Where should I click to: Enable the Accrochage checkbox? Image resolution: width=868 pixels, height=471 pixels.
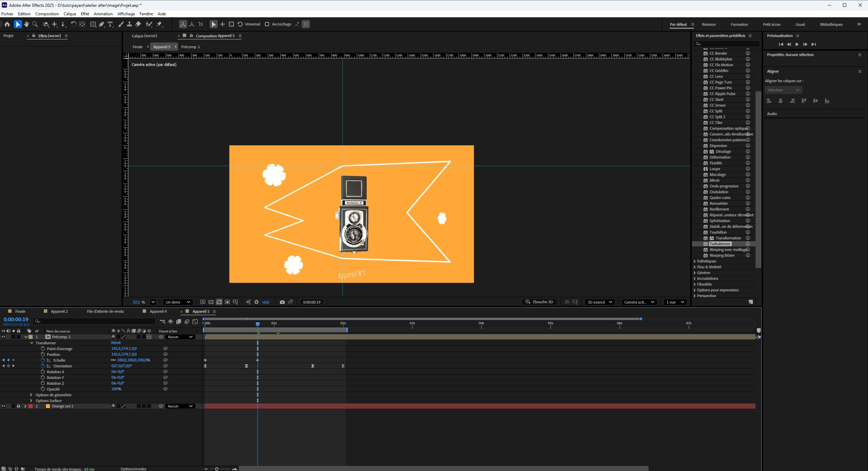coord(267,24)
